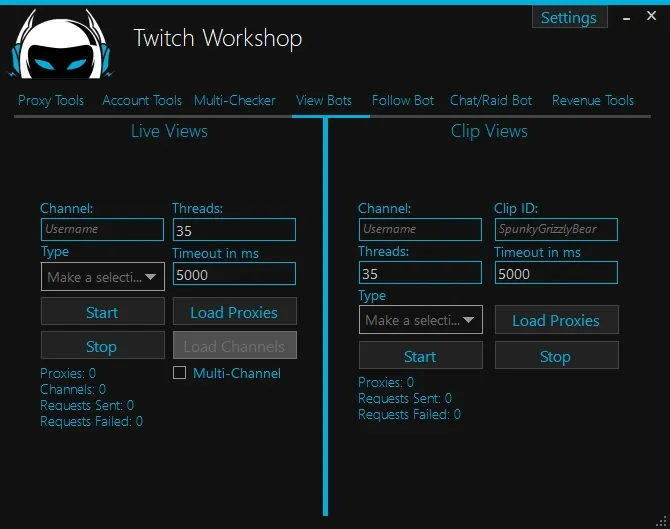Click Clip Views 'Requests Sent: 0' text
Image resolution: width=670 pixels, height=529 pixels.
point(405,398)
